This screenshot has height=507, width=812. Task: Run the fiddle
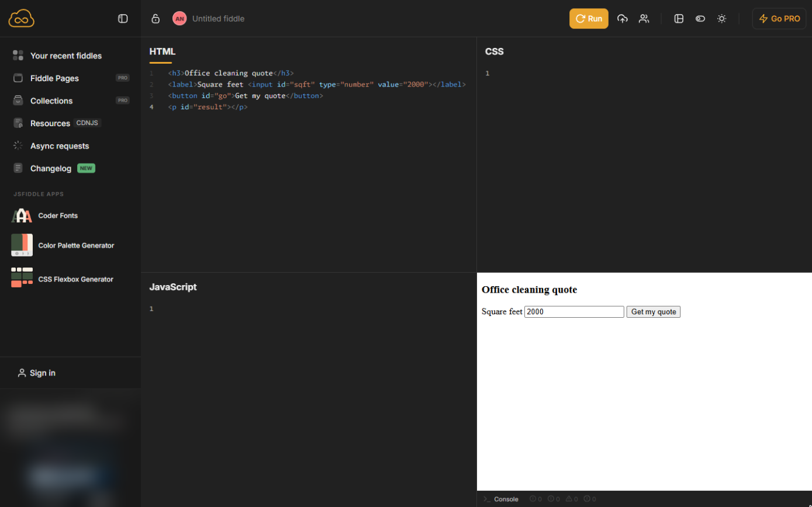tap(589, 19)
